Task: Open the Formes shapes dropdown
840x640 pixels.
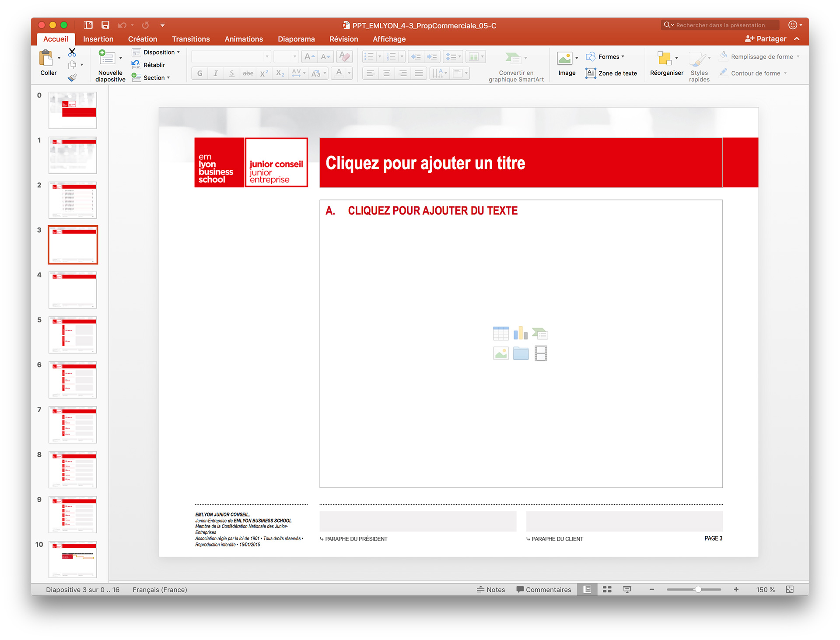Action: click(x=605, y=57)
